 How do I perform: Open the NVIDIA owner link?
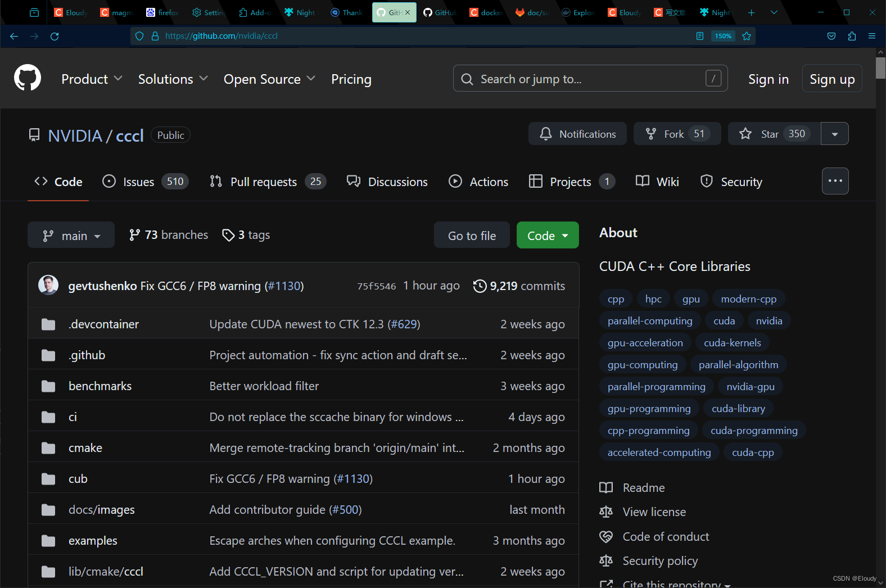coord(75,135)
